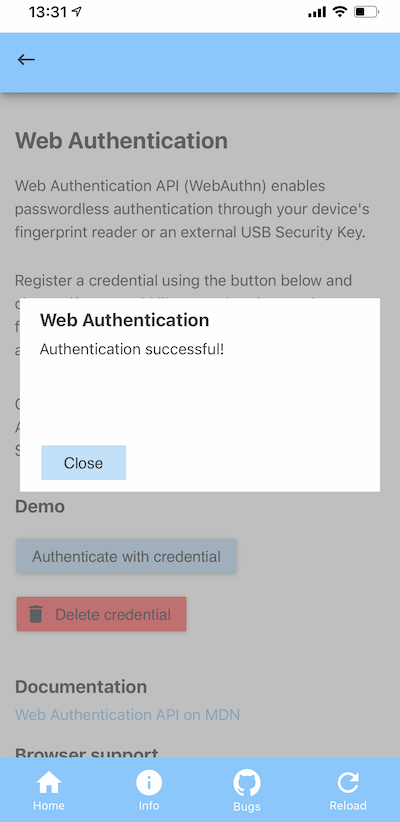Tap the dialog title Web Authentication
The width and height of the screenshot is (400, 822).
pos(125,320)
